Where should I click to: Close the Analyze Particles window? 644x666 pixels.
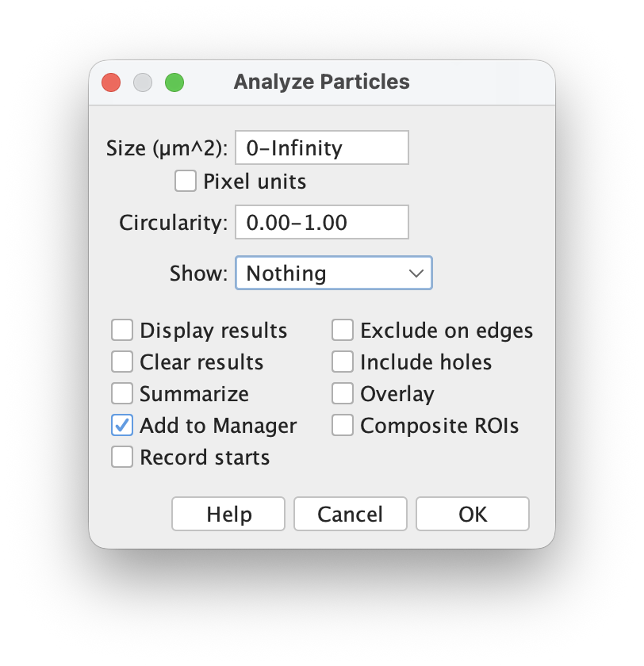(111, 82)
